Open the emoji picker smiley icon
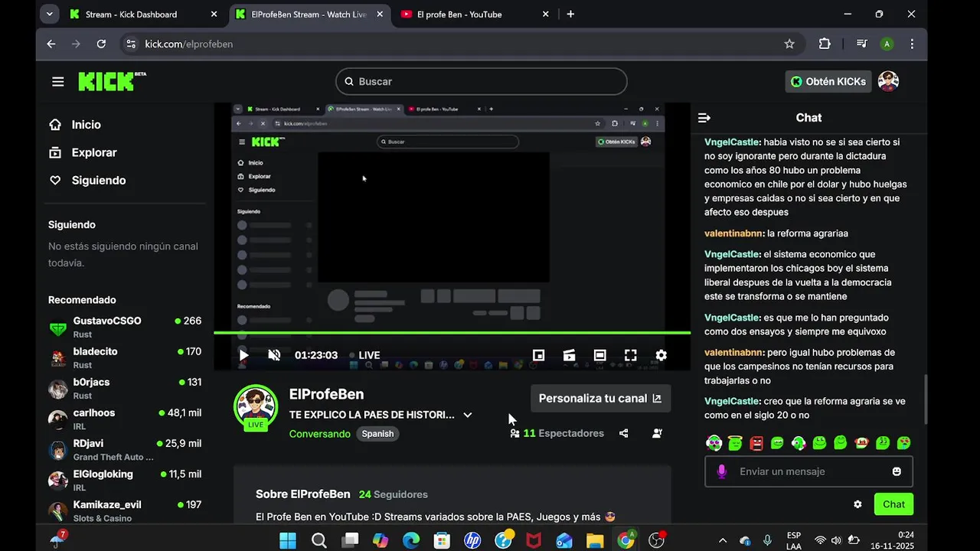 [x=897, y=471]
